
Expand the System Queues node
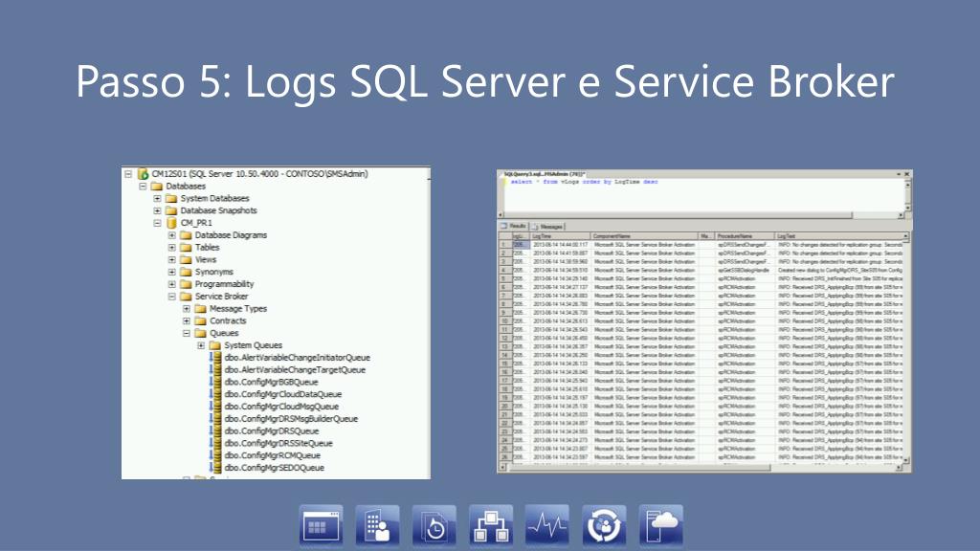click(x=201, y=344)
